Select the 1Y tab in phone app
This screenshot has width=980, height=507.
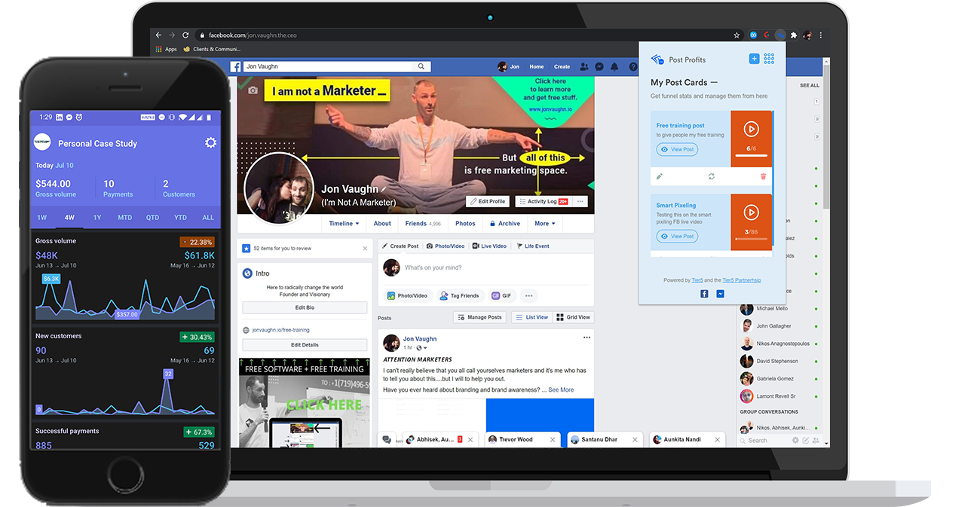97,218
